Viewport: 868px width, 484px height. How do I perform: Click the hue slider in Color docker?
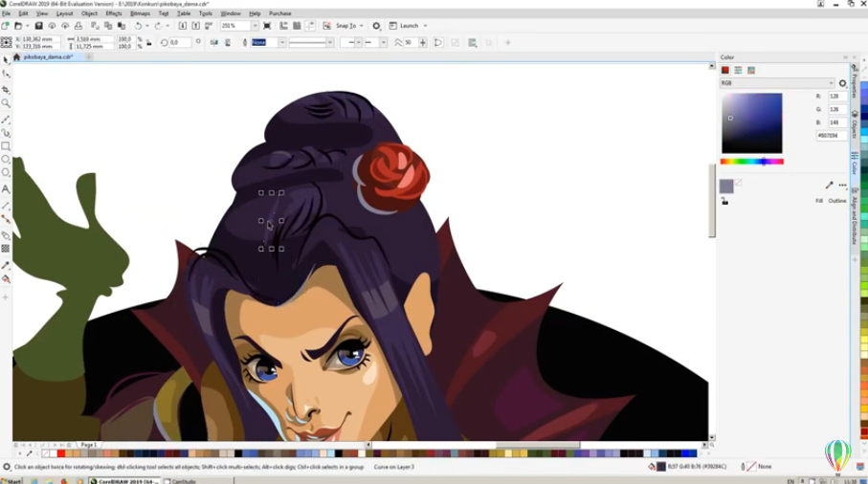click(x=752, y=162)
